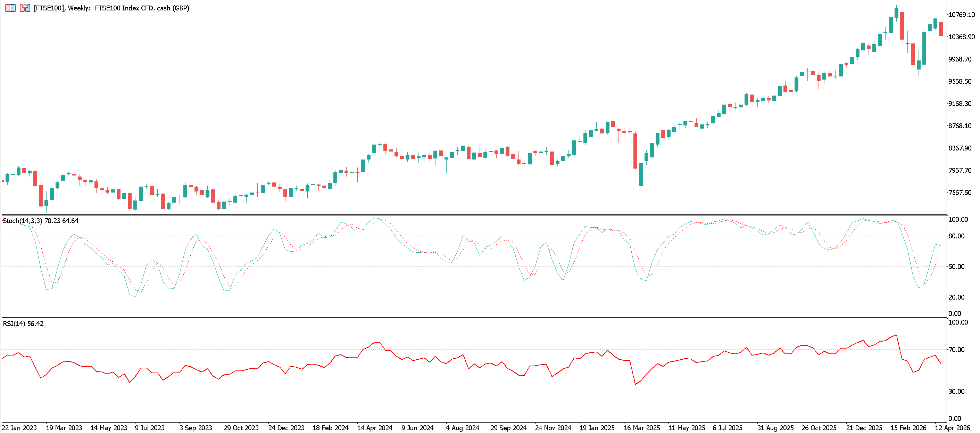The image size is (980, 433).
Task: Click the '29 Sep 2024' date label
Action: [509, 428]
